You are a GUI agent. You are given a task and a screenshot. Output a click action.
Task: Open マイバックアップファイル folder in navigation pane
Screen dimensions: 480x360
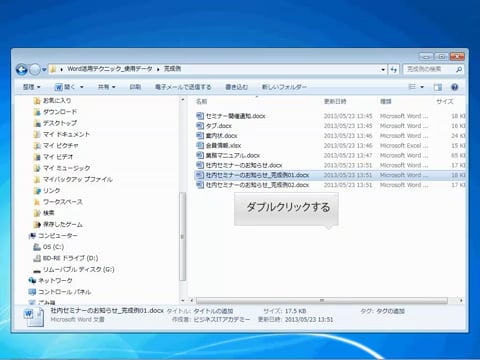[x=73, y=179]
